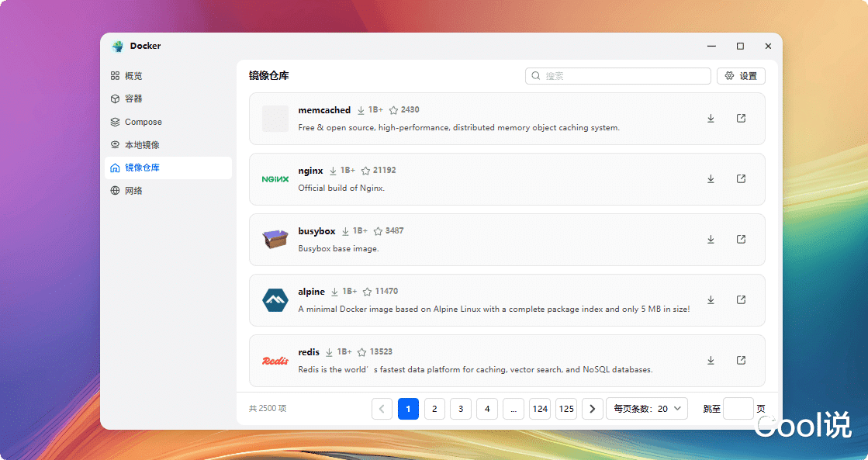This screenshot has height=460, width=868.
Task: Go to previous page arrow
Action: pos(382,409)
